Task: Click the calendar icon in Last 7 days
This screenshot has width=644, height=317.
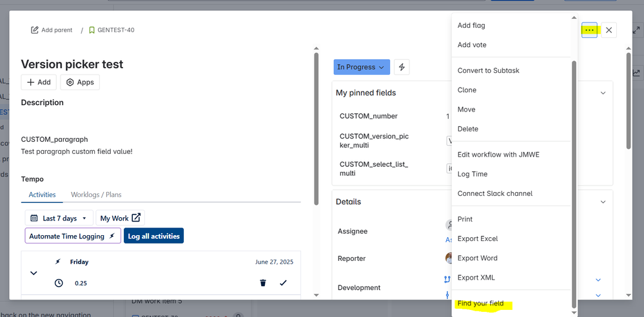Action: tap(35, 218)
